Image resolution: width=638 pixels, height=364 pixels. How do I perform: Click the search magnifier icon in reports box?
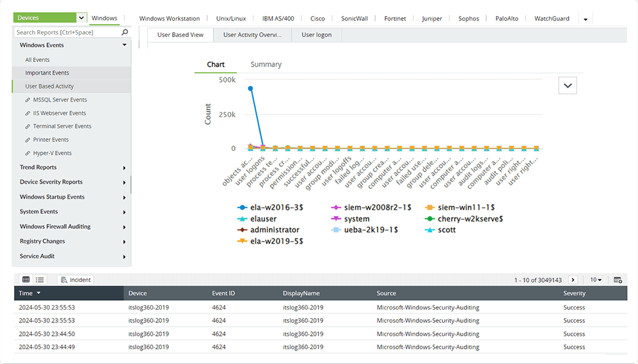tap(125, 32)
